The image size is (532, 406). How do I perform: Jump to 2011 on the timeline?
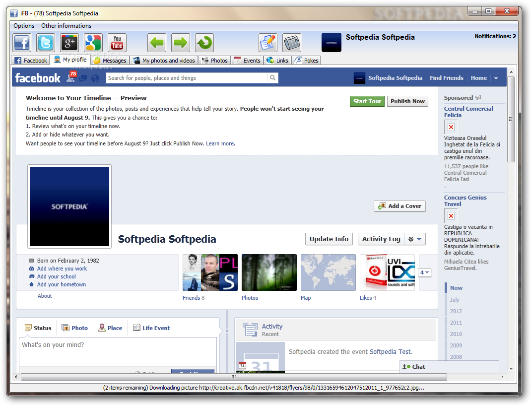(456, 323)
